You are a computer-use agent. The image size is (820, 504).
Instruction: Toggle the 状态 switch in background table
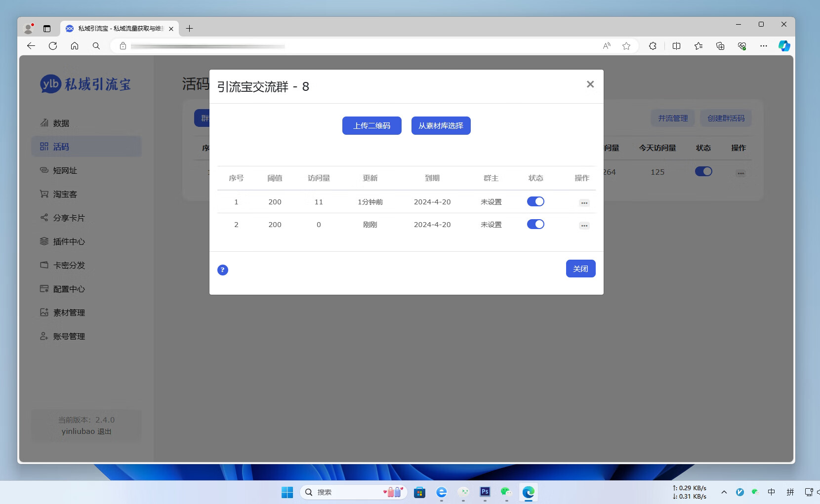click(703, 171)
